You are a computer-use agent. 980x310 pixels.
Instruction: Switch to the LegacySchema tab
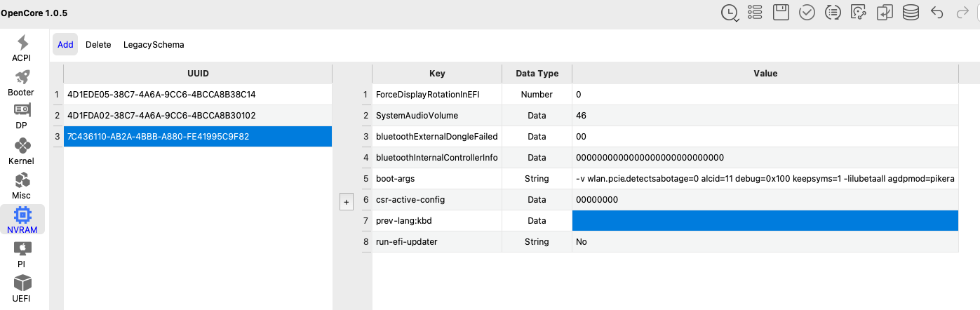pyautogui.click(x=154, y=45)
